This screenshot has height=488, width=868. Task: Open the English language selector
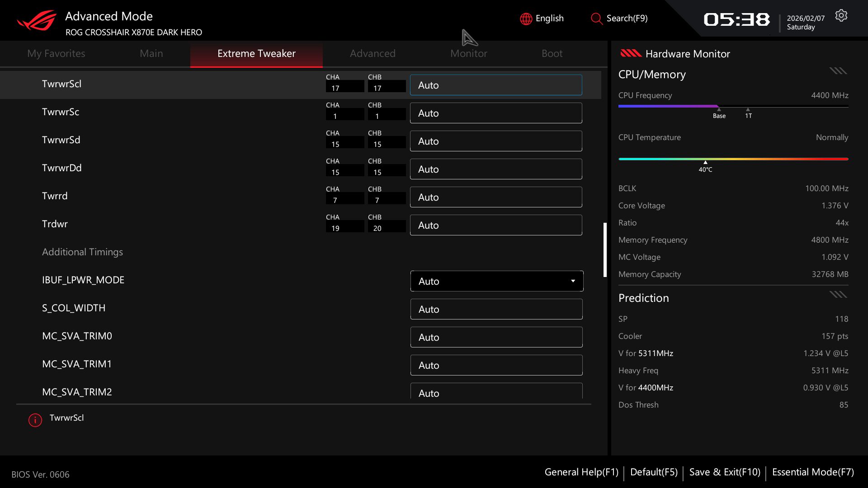pos(549,19)
